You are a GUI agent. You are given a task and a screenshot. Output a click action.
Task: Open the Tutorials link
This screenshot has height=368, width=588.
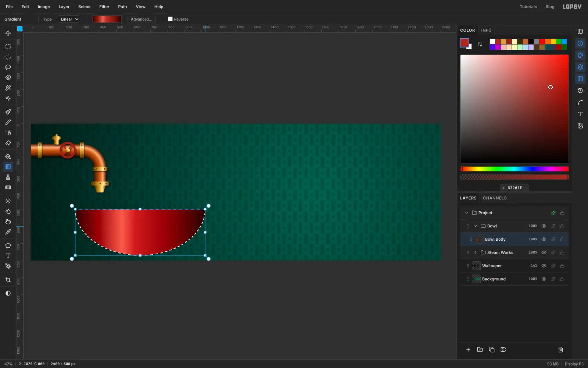coord(528,7)
